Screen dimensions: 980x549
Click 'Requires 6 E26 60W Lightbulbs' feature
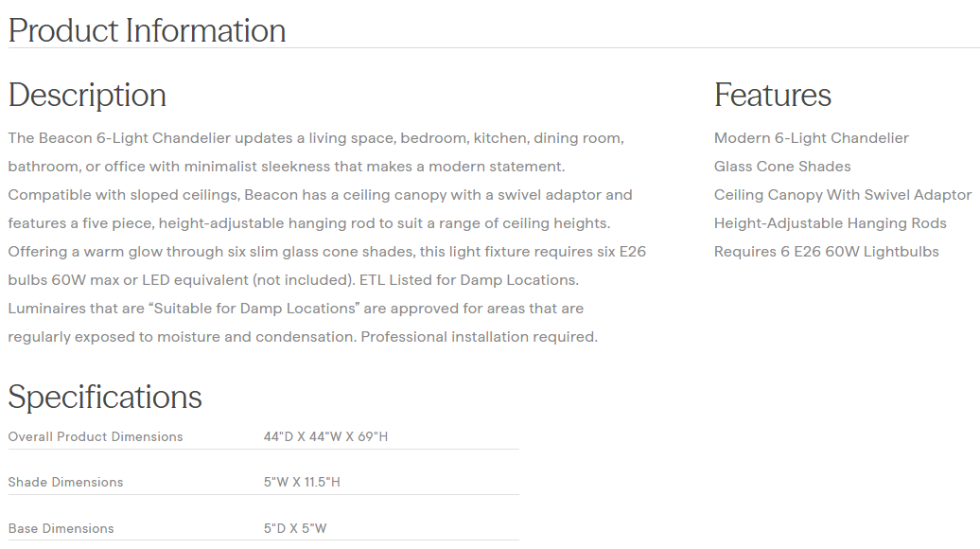pyautogui.click(x=826, y=252)
